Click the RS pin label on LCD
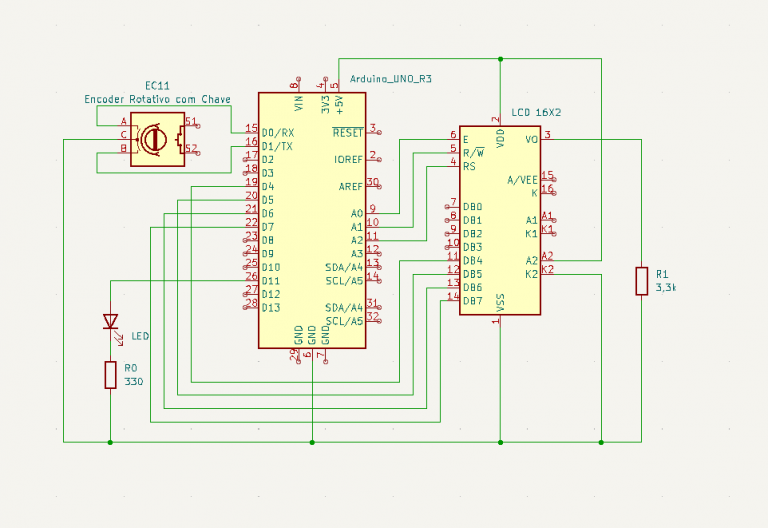 (469, 166)
